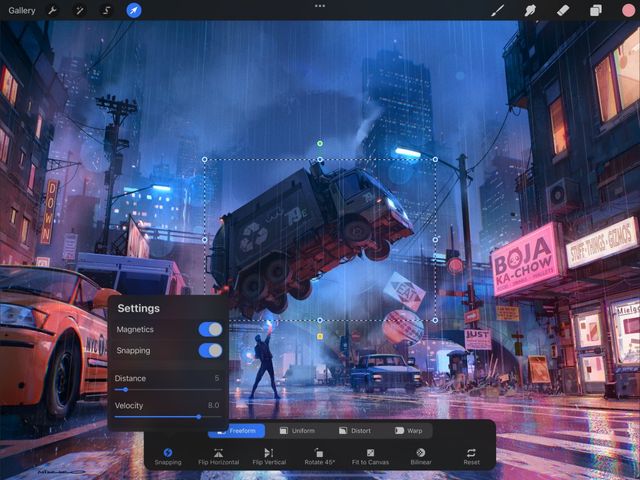This screenshot has width=640, height=480.
Task: Select the Smudge finger tool
Action: (x=530, y=11)
